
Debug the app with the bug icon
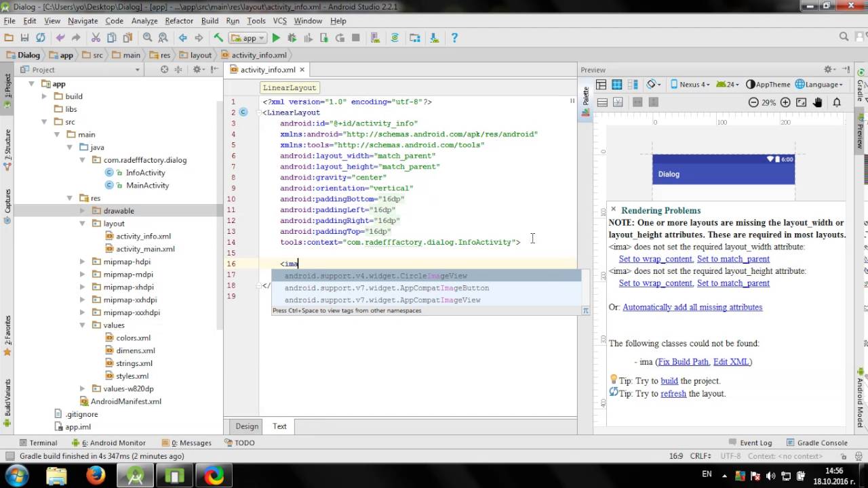click(292, 38)
